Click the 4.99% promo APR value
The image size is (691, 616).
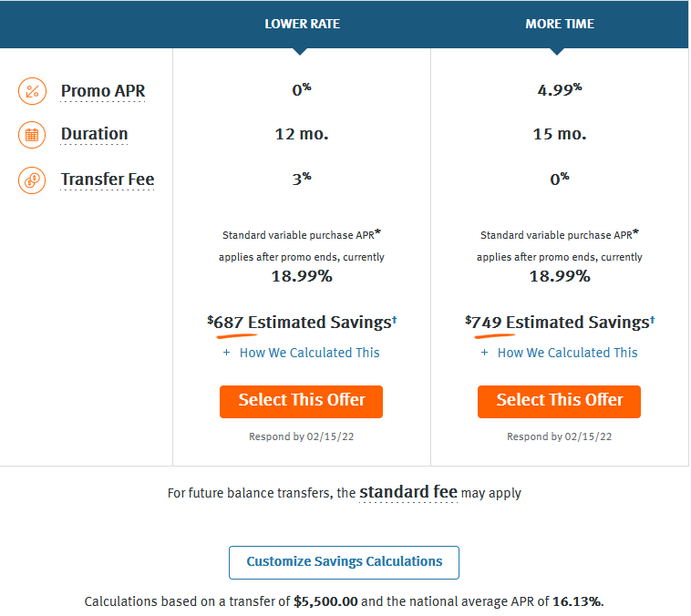coord(560,90)
